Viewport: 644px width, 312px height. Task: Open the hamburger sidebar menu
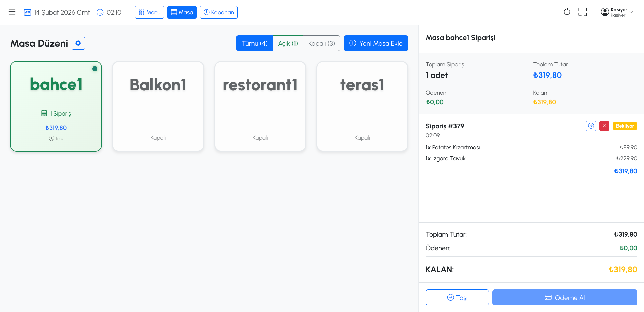pos(12,12)
